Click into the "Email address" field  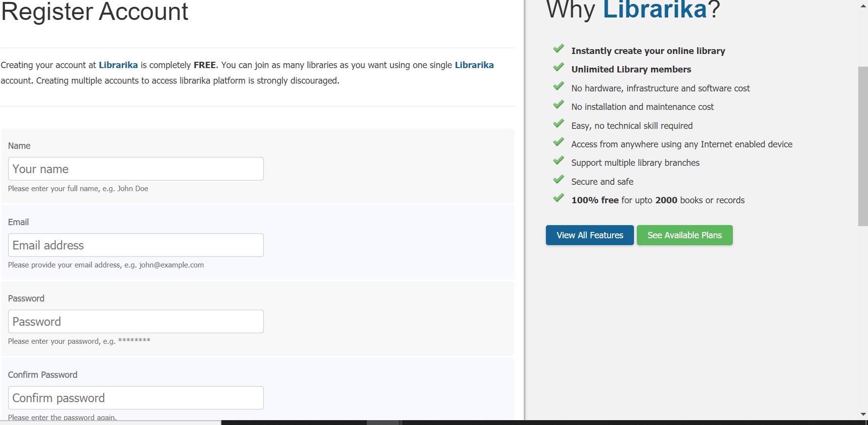click(x=136, y=245)
